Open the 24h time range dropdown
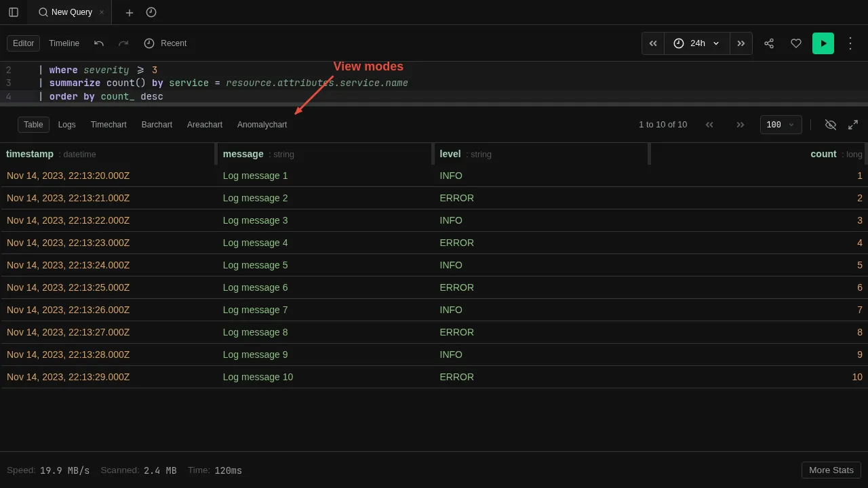This screenshot has width=868, height=488. click(696, 43)
